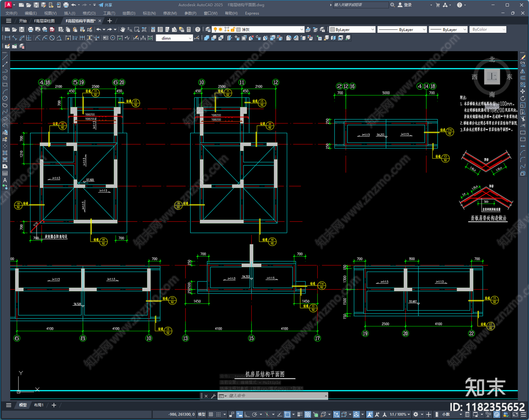Click the Pan hand tool icon

point(123,29)
